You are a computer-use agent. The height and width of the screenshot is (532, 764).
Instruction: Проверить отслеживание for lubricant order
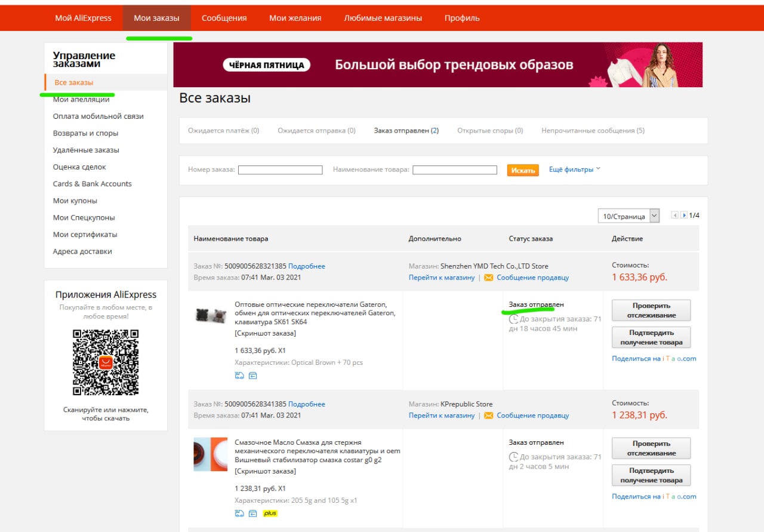(651, 448)
